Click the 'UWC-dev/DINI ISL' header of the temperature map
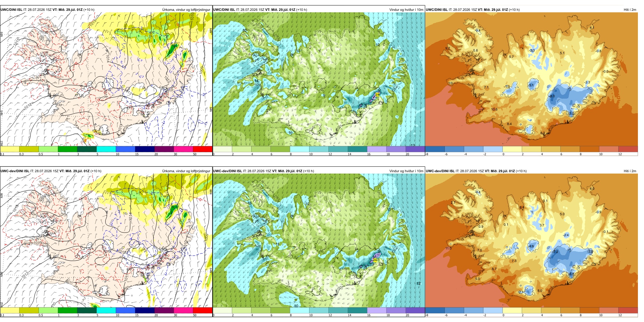 (440, 171)
